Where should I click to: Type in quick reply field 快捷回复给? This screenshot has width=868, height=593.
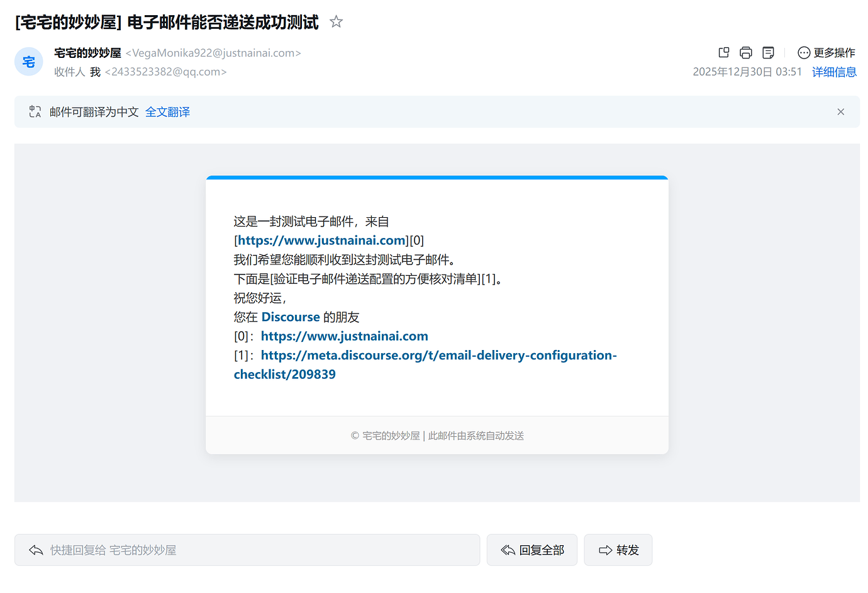(x=252, y=550)
